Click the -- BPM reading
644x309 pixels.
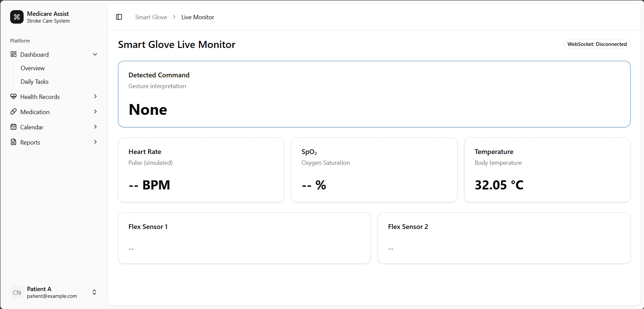(x=149, y=185)
